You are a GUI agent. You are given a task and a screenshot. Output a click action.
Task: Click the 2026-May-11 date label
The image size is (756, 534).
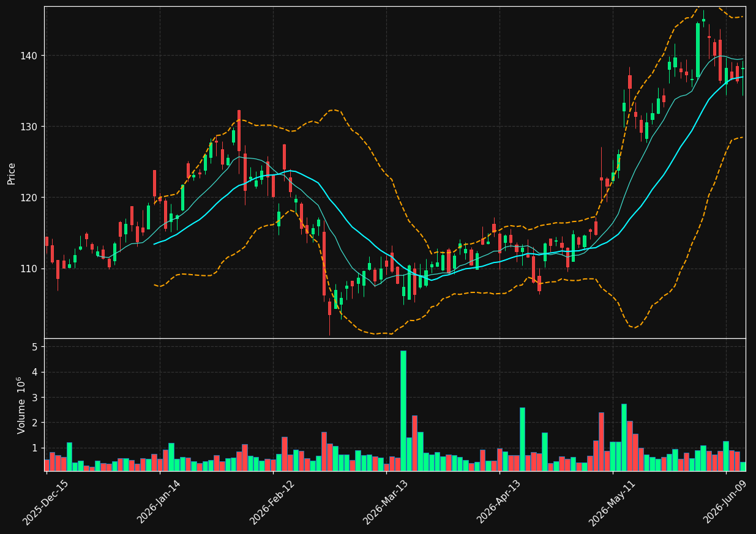612,502
